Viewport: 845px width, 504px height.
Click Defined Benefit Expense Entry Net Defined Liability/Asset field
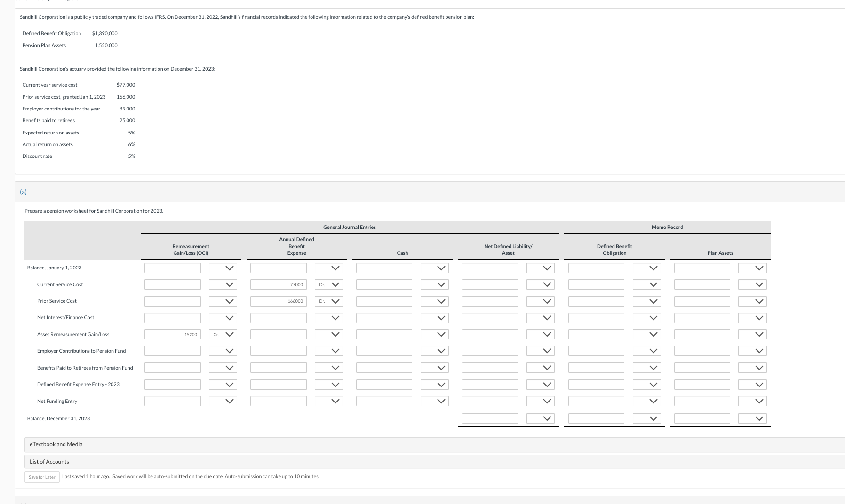(x=490, y=385)
